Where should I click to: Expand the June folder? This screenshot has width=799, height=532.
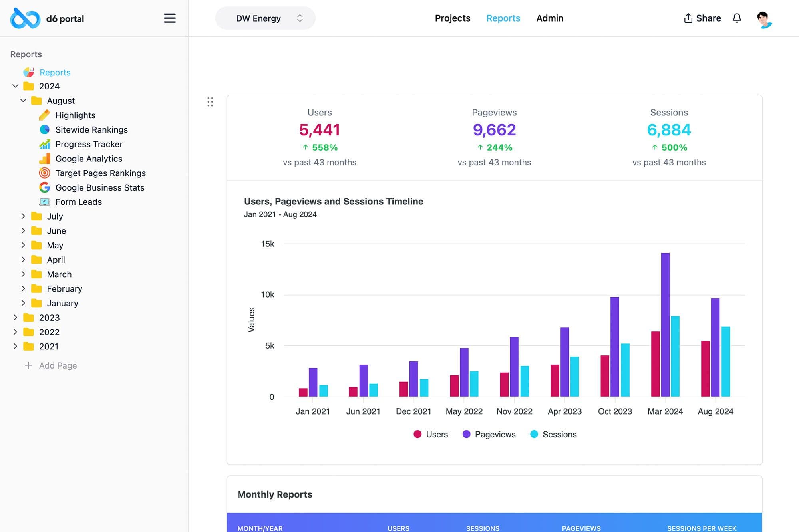point(23,230)
